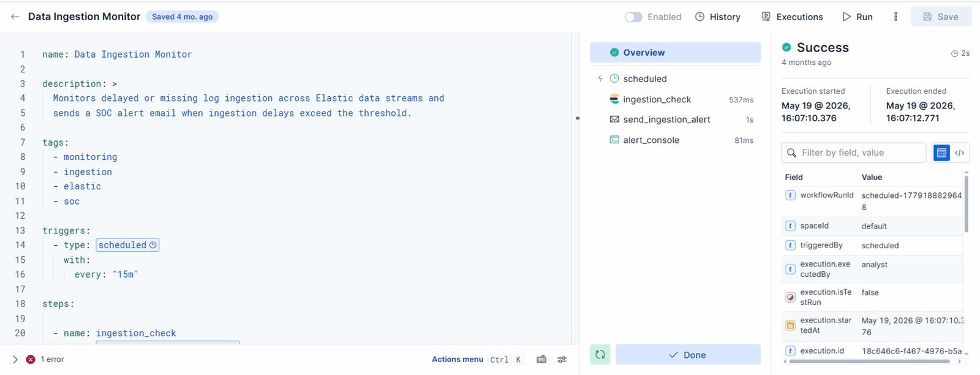The image size is (980, 375).
Task: Click the green refresh execution button
Action: coord(600,355)
